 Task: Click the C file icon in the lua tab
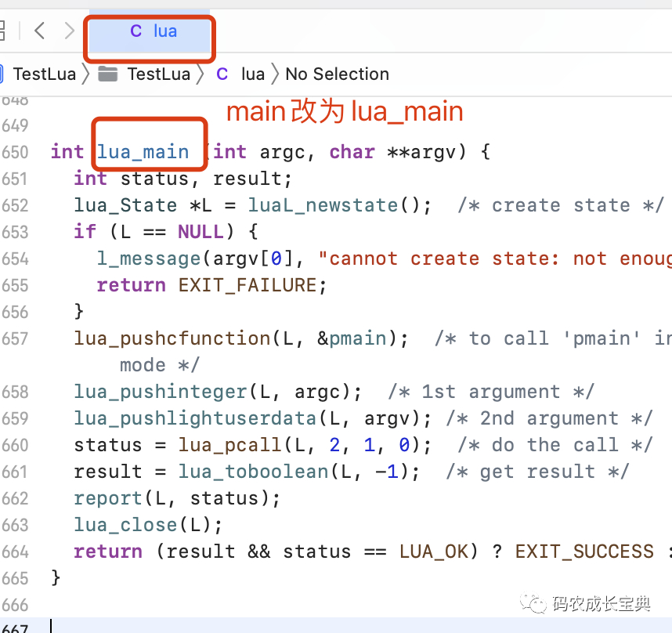coord(135,31)
